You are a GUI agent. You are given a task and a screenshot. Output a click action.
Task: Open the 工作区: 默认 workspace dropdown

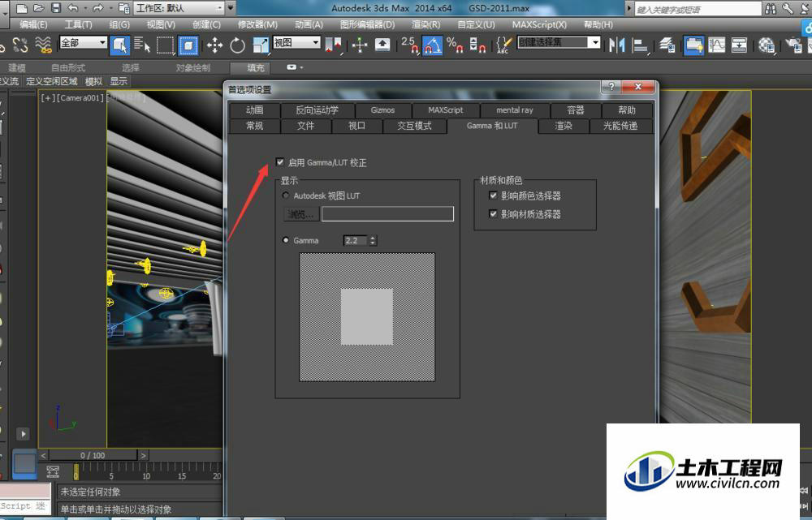point(179,8)
